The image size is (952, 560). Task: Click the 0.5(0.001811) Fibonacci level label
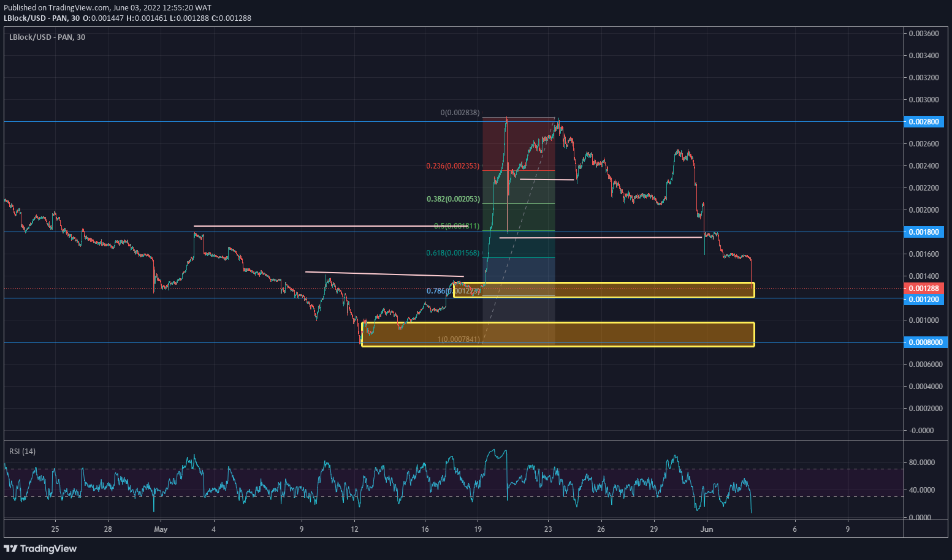pos(457,226)
